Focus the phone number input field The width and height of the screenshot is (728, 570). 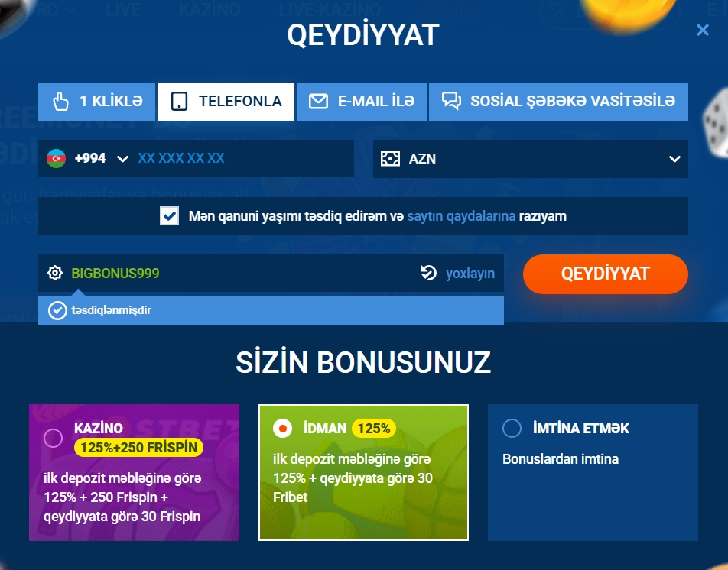(x=242, y=159)
